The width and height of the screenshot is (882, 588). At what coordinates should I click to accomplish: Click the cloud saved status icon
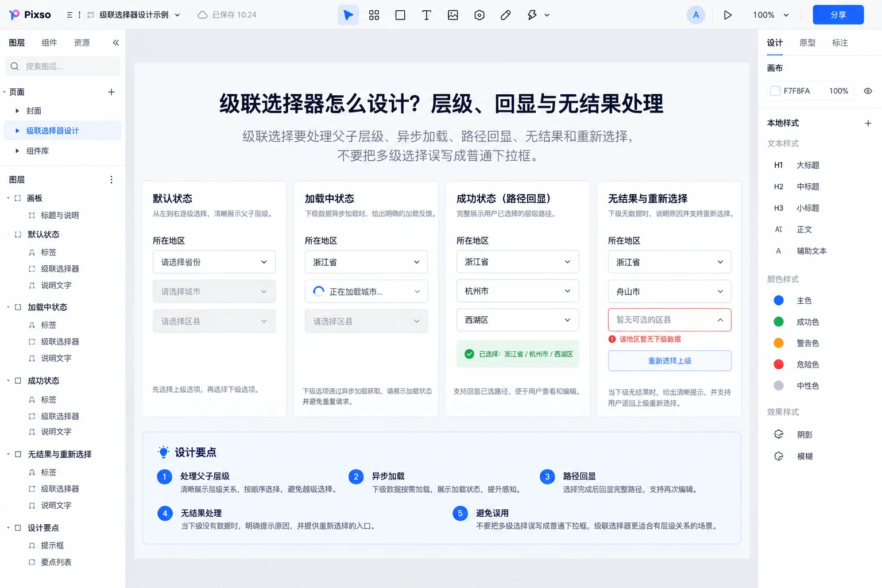(203, 15)
